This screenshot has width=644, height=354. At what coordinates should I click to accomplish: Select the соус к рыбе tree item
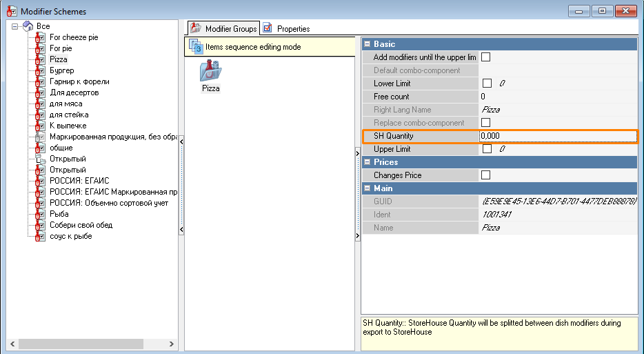[x=70, y=236]
